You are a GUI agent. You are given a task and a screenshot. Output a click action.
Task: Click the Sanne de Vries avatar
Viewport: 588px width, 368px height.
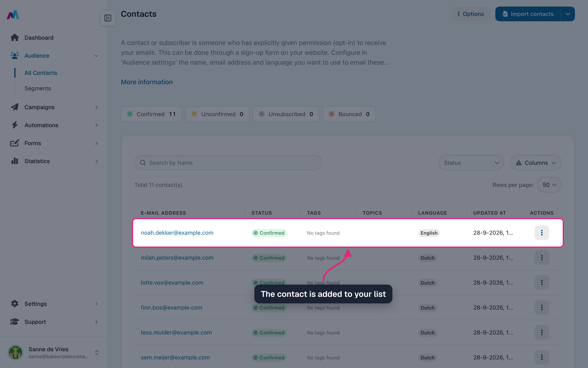tap(16, 352)
